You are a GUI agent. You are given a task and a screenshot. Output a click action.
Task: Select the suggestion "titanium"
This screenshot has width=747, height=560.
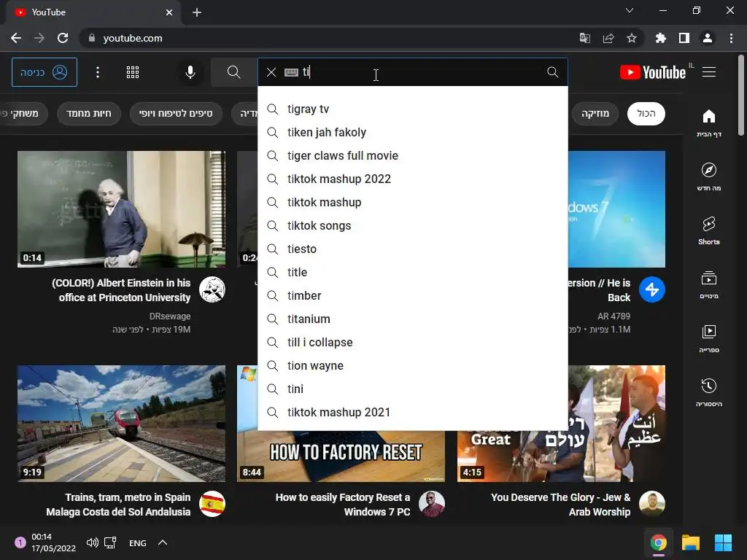point(413,319)
